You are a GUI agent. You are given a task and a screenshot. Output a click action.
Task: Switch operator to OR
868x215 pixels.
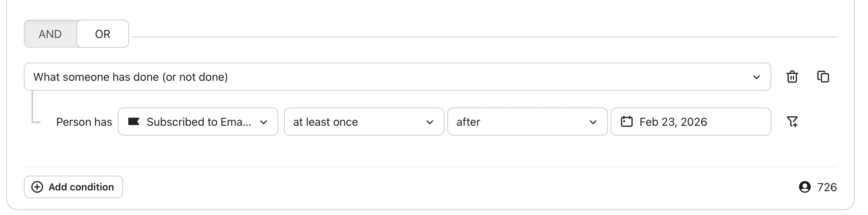[102, 34]
